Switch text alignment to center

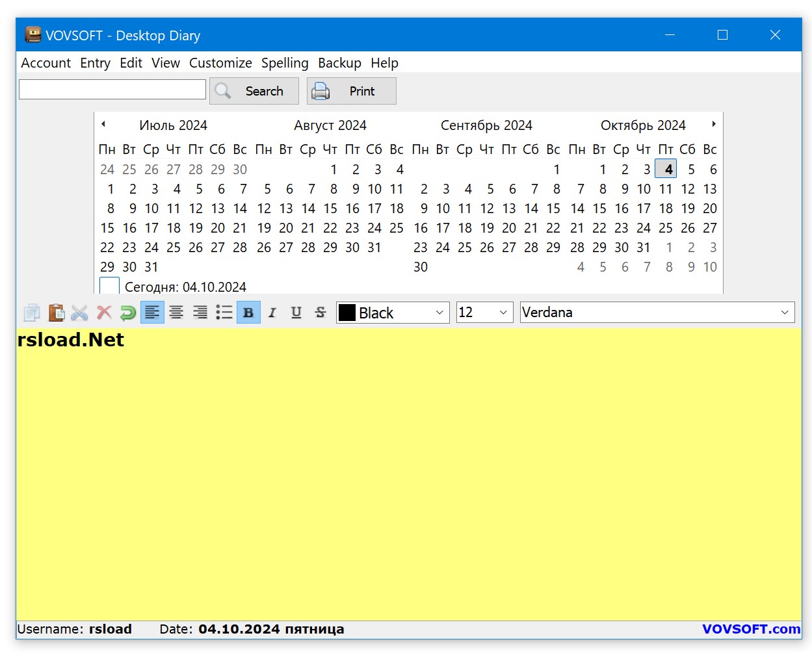(x=176, y=312)
